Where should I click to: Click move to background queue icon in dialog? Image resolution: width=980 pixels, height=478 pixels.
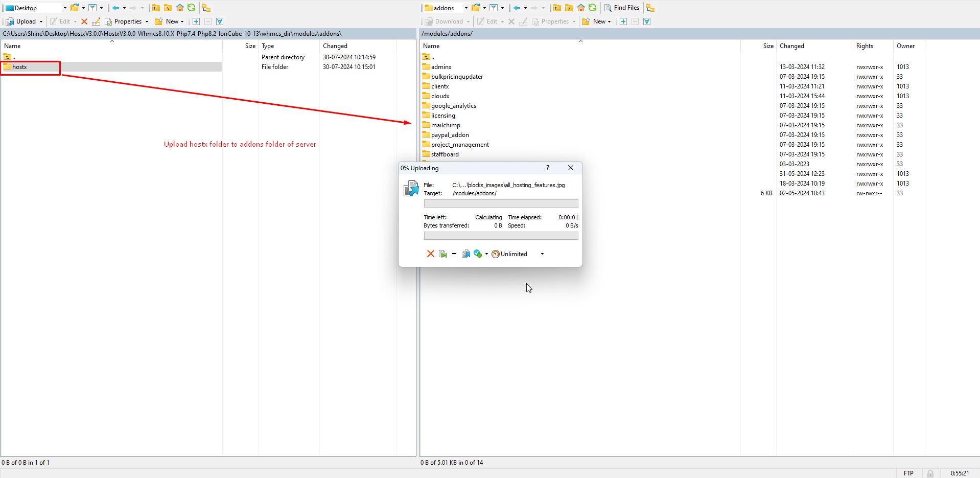465,254
